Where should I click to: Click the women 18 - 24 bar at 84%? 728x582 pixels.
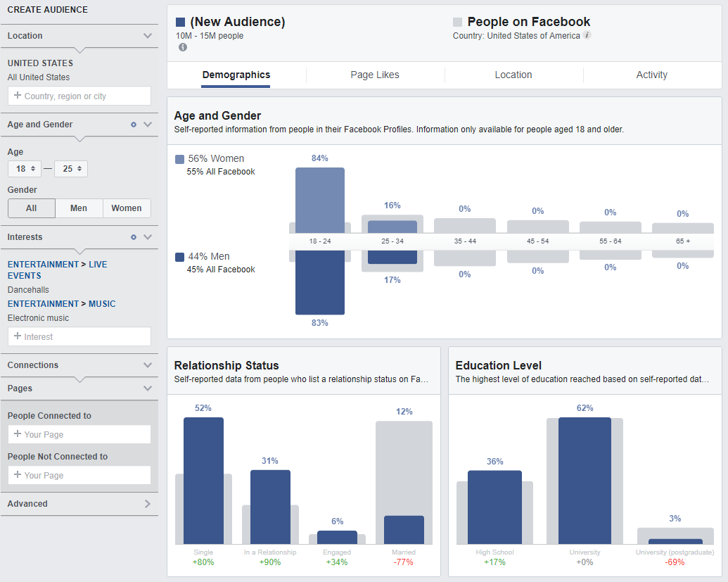(x=320, y=200)
